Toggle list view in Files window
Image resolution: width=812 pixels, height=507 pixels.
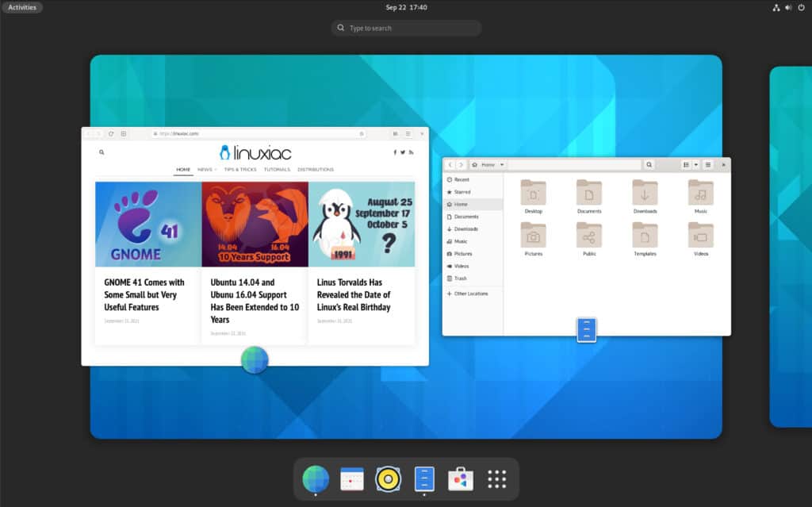tap(686, 165)
